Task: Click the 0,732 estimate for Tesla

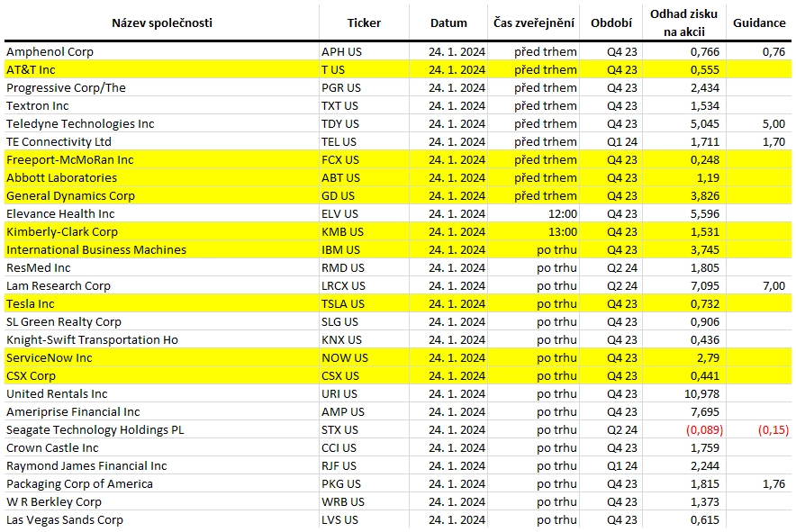Action: tap(705, 304)
